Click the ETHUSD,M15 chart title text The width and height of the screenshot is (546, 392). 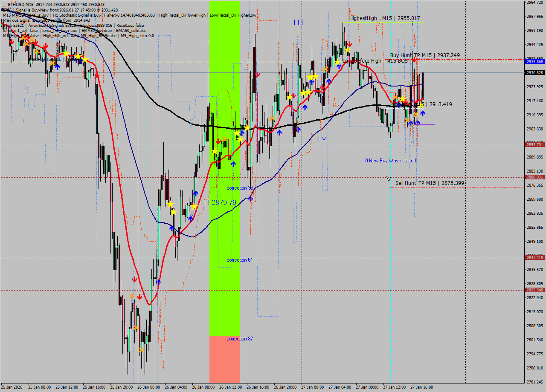point(20,4)
